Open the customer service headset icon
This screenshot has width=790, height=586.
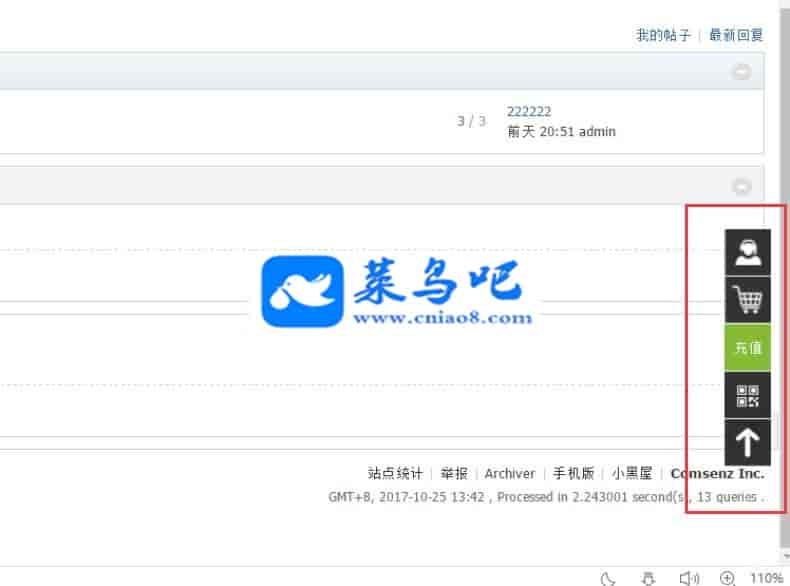pyautogui.click(x=747, y=252)
